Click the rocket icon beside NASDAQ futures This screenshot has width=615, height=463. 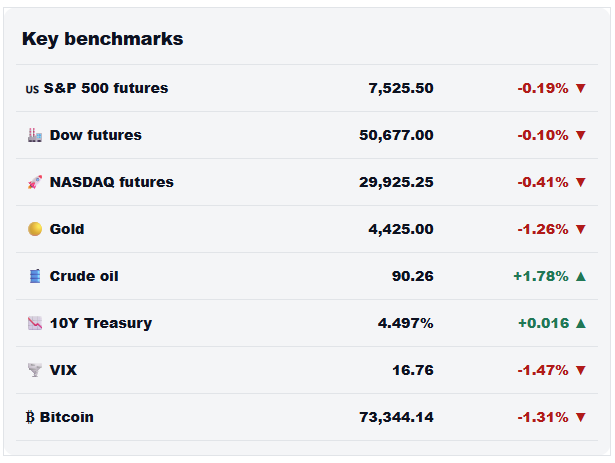pyautogui.click(x=35, y=182)
